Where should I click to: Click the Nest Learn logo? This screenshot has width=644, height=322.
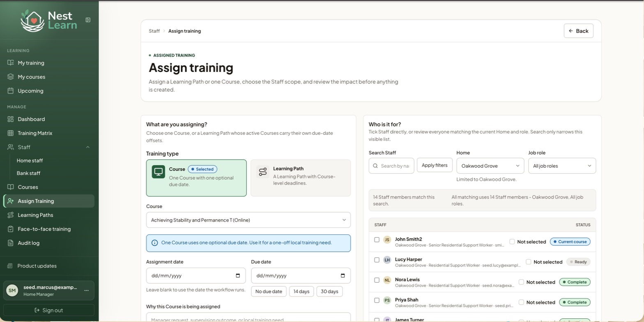pos(48,20)
